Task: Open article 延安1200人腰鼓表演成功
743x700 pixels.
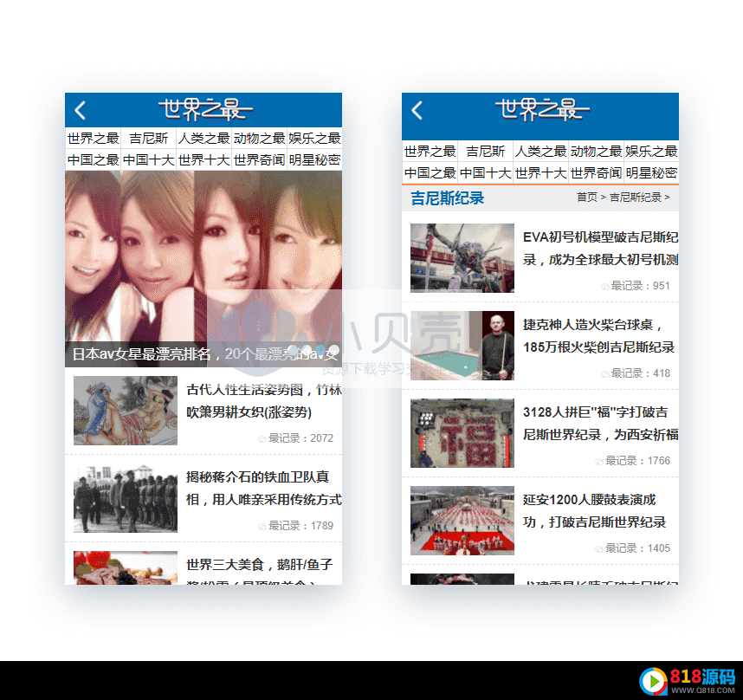Action: [x=595, y=511]
